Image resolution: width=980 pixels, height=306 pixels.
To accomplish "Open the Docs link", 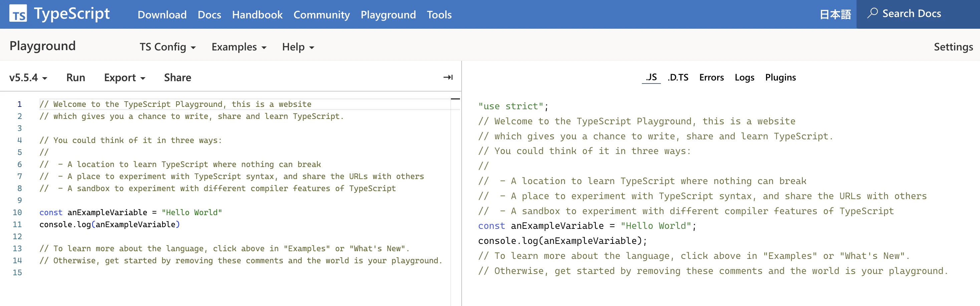I will 209,14.
